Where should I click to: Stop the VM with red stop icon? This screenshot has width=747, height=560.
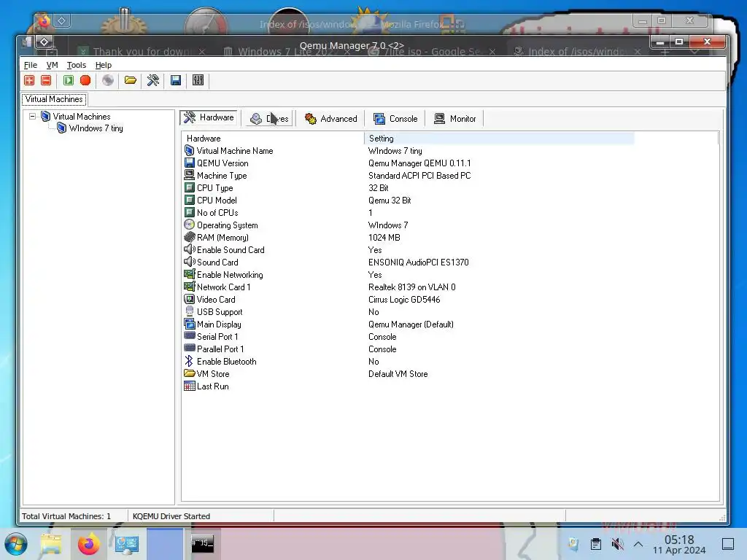(85, 80)
